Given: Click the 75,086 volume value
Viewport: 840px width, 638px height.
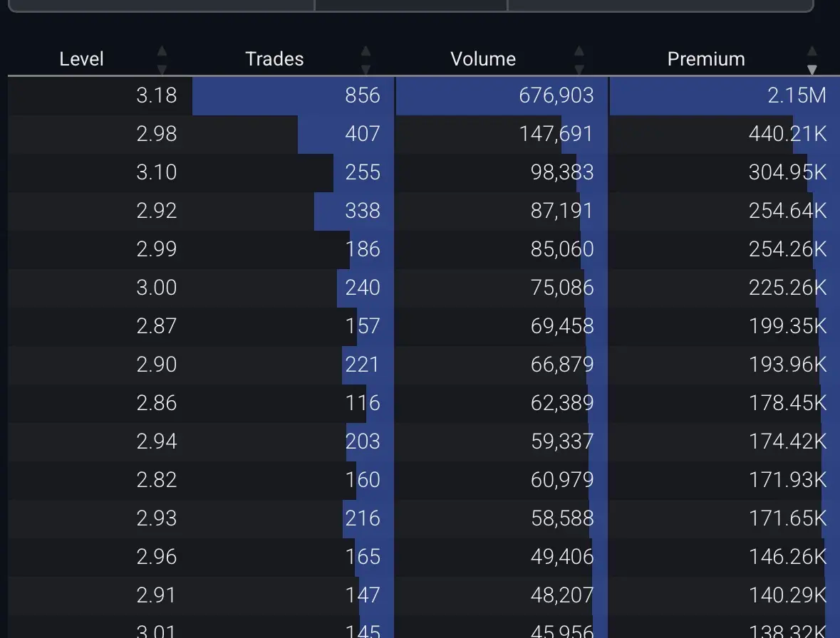Looking at the screenshot, I should (562, 288).
